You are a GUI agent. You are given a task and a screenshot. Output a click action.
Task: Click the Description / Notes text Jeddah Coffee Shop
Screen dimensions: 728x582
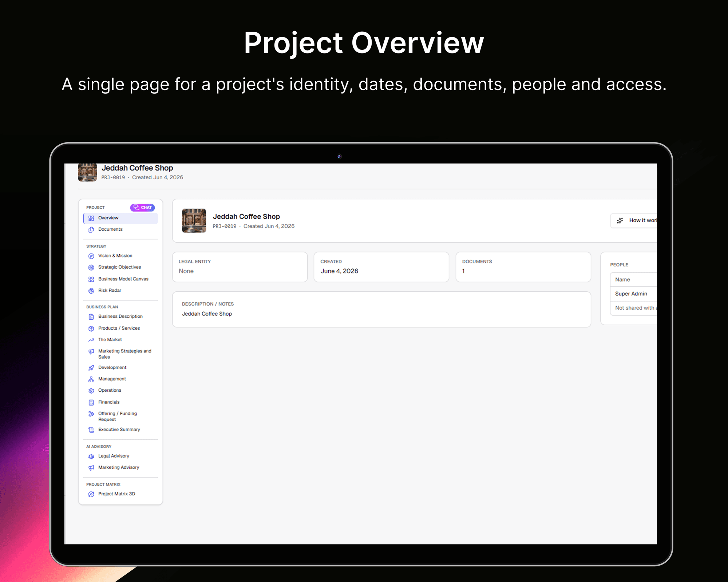click(207, 314)
